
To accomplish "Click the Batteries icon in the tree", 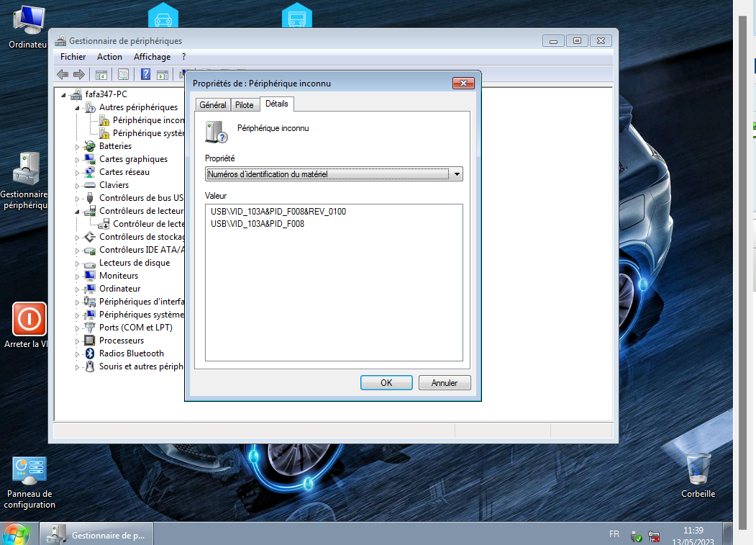I will click(x=90, y=145).
